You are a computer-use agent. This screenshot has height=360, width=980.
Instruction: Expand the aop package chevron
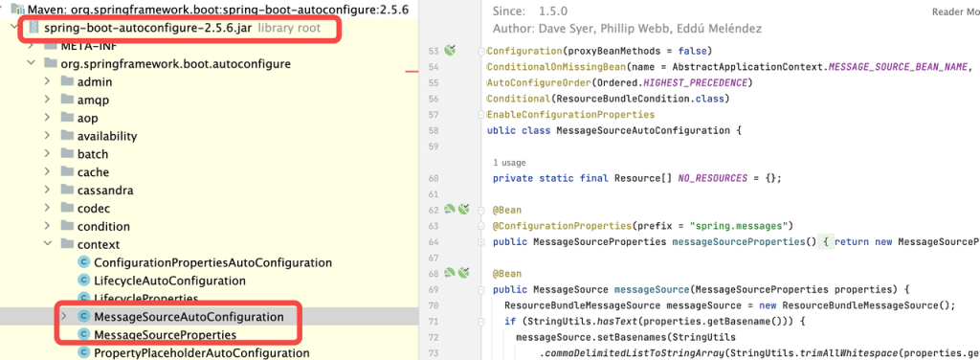pos(48,118)
